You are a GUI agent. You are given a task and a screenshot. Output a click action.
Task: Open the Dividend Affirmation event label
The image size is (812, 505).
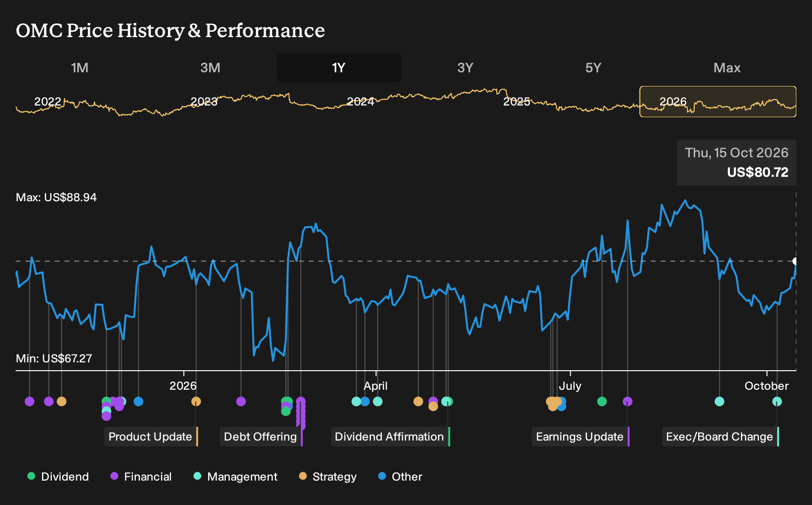(x=390, y=437)
